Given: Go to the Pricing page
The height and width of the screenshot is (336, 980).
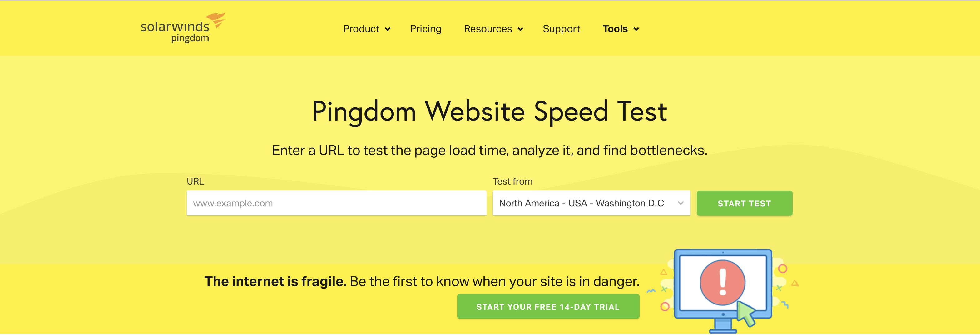Looking at the screenshot, I should [425, 29].
